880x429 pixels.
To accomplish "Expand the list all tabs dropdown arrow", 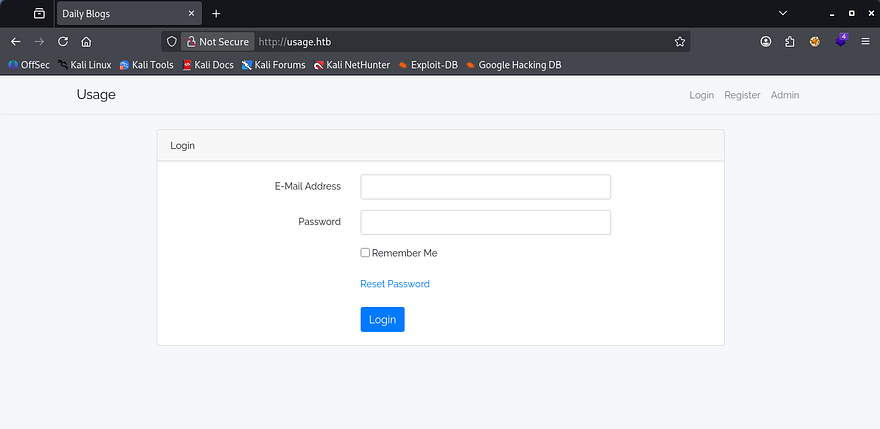I will tap(782, 14).
